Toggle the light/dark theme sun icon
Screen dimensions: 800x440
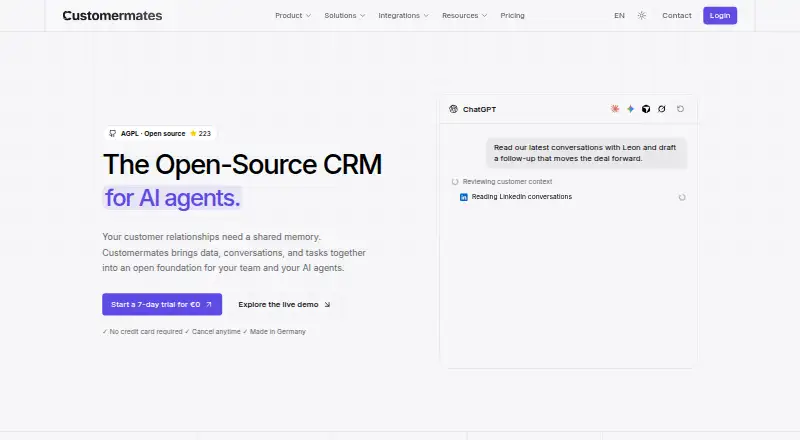642,16
